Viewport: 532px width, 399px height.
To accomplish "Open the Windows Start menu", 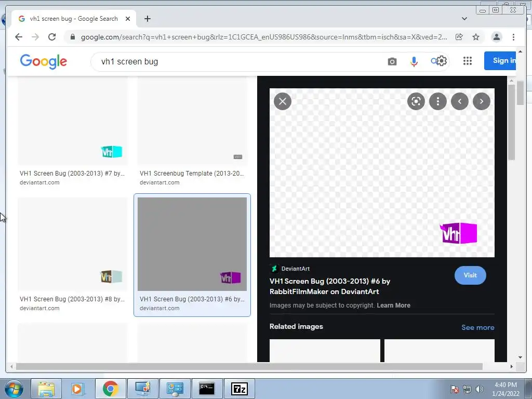I will 14,389.
